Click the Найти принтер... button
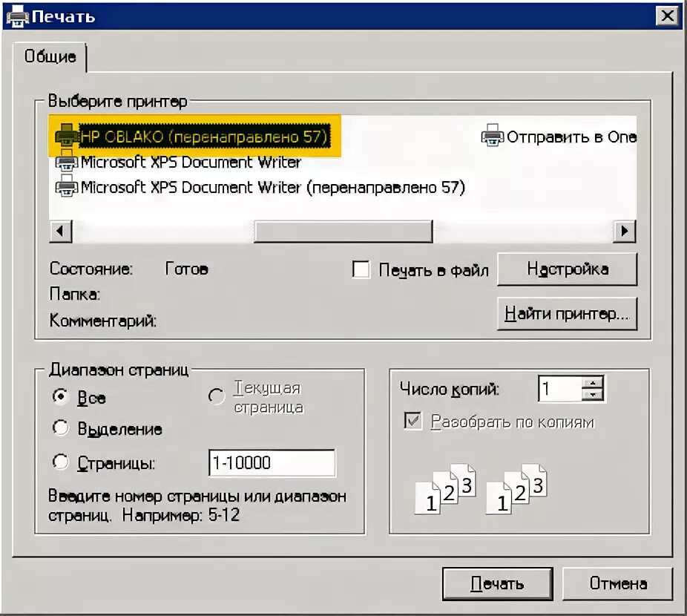Image resolution: width=687 pixels, height=616 pixels. pyautogui.click(x=567, y=314)
